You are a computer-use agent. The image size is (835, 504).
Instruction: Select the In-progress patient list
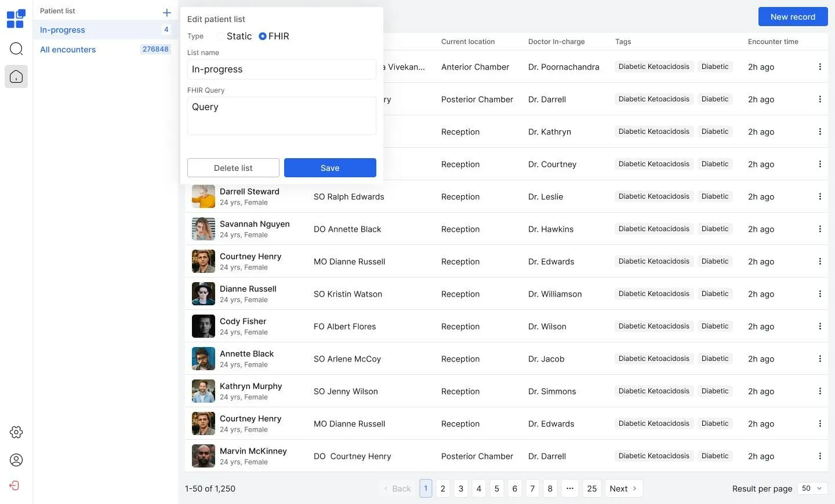pyautogui.click(x=62, y=30)
